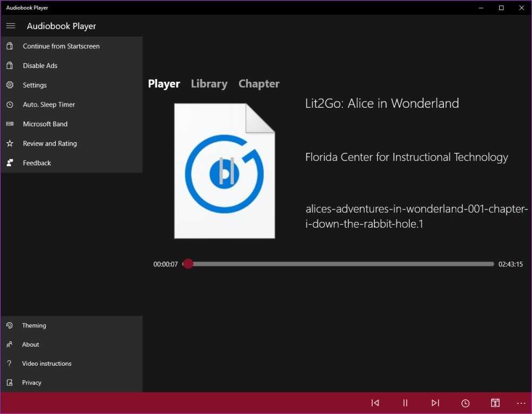
Task: Select the Player tab
Action: (164, 84)
